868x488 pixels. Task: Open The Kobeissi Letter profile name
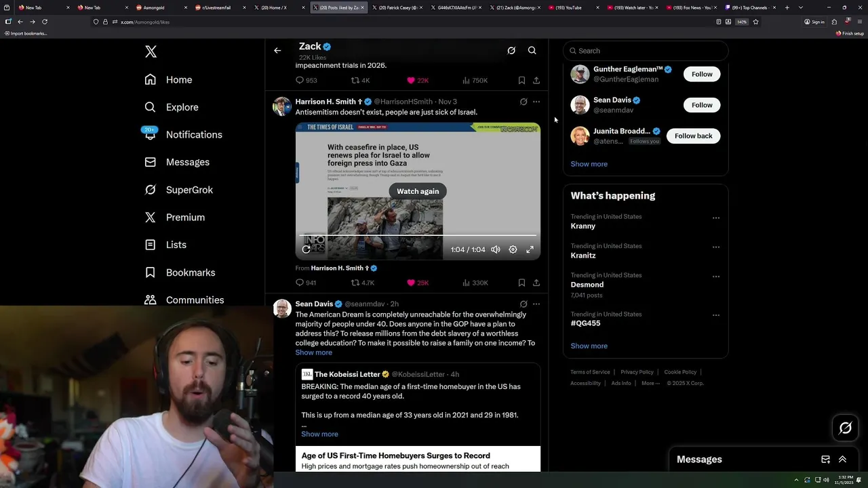click(347, 374)
